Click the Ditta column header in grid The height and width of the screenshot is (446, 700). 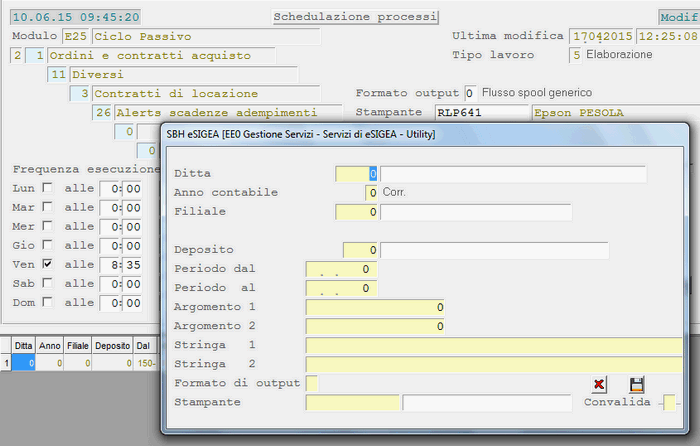point(23,346)
